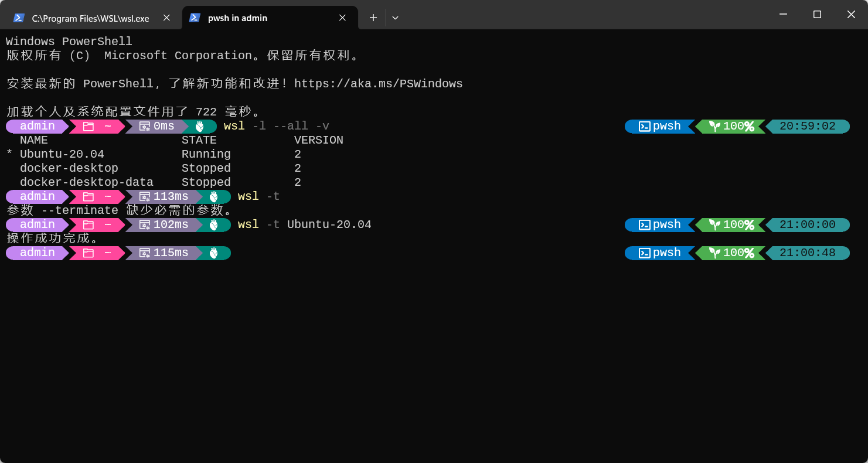Maximize the terminal window
This screenshot has height=463, width=868.
817,15
